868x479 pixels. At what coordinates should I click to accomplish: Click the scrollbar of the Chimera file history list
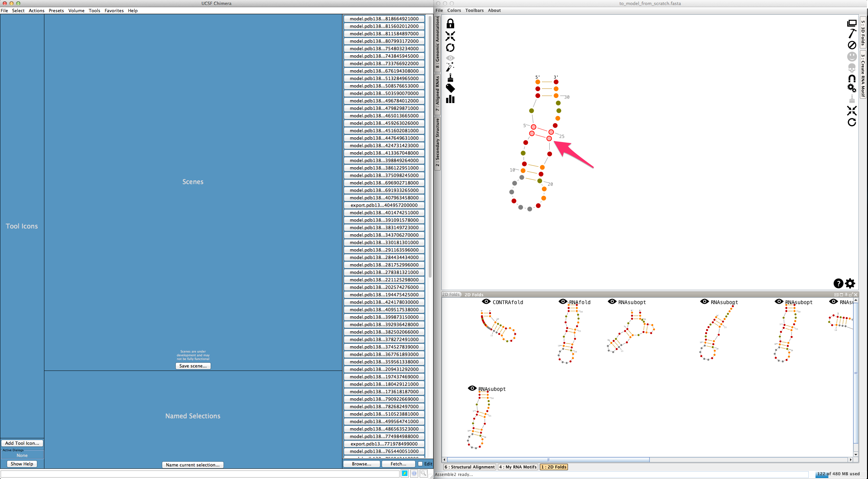point(430,146)
